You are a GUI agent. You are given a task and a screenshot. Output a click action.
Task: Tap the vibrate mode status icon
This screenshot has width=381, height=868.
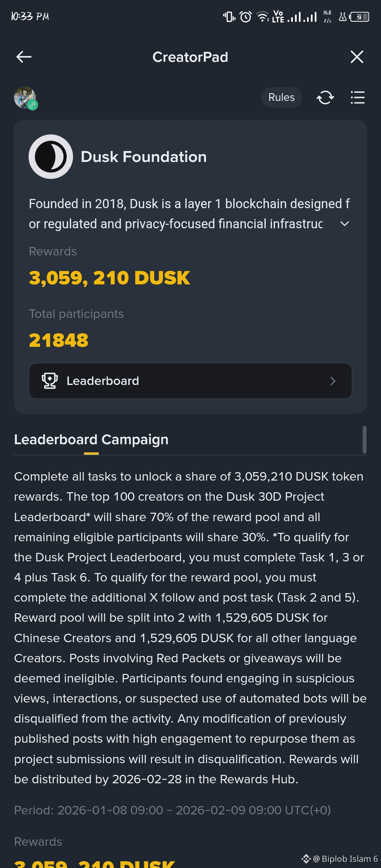point(229,17)
